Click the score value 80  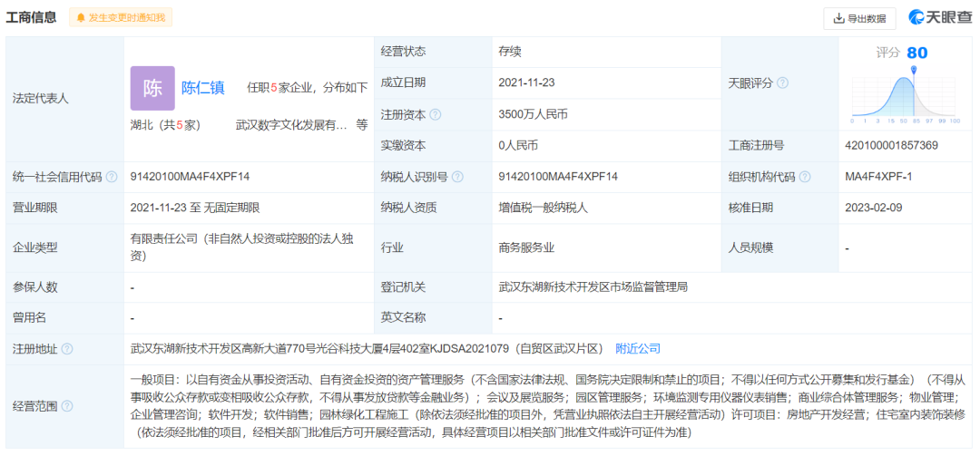click(916, 53)
